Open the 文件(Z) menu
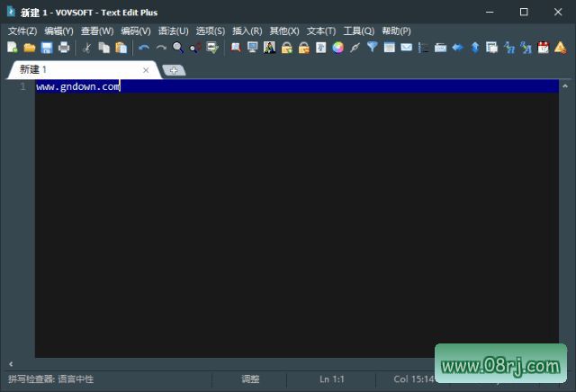 click(22, 31)
